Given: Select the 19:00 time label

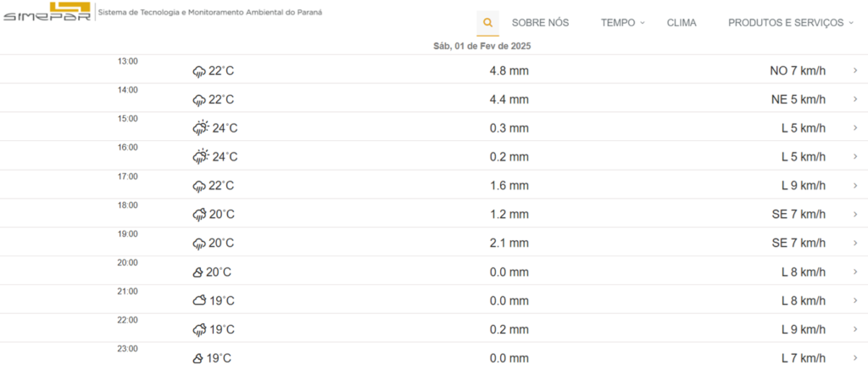Looking at the screenshot, I should pyautogui.click(x=127, y=234).
